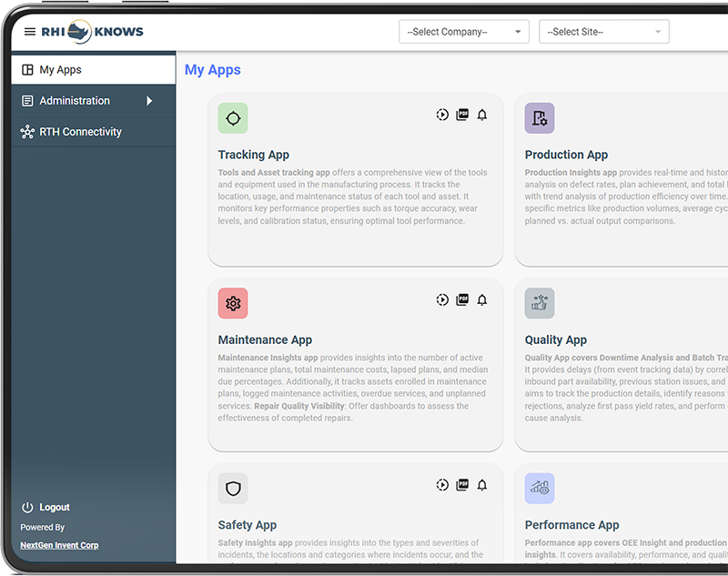The width and height of the screenshot is (728, 576).
Task: Click the Maintenance App gear icon
Action: point(233,303)
